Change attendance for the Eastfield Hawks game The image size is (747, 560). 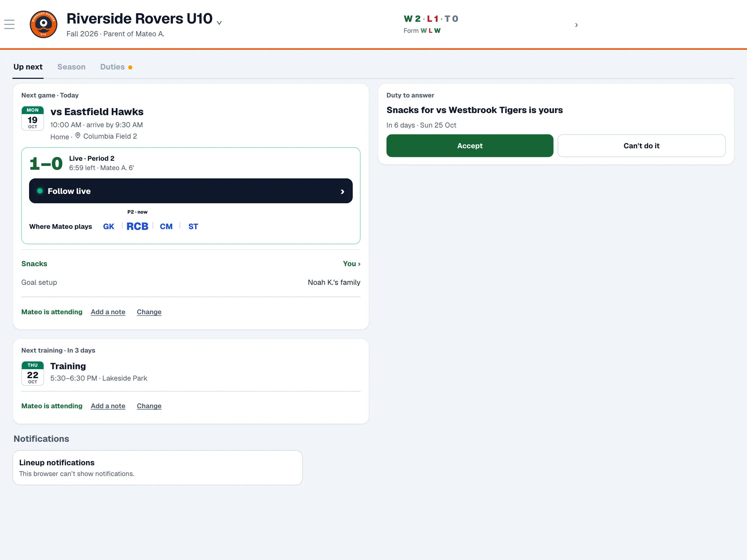(x=149, y=312)
